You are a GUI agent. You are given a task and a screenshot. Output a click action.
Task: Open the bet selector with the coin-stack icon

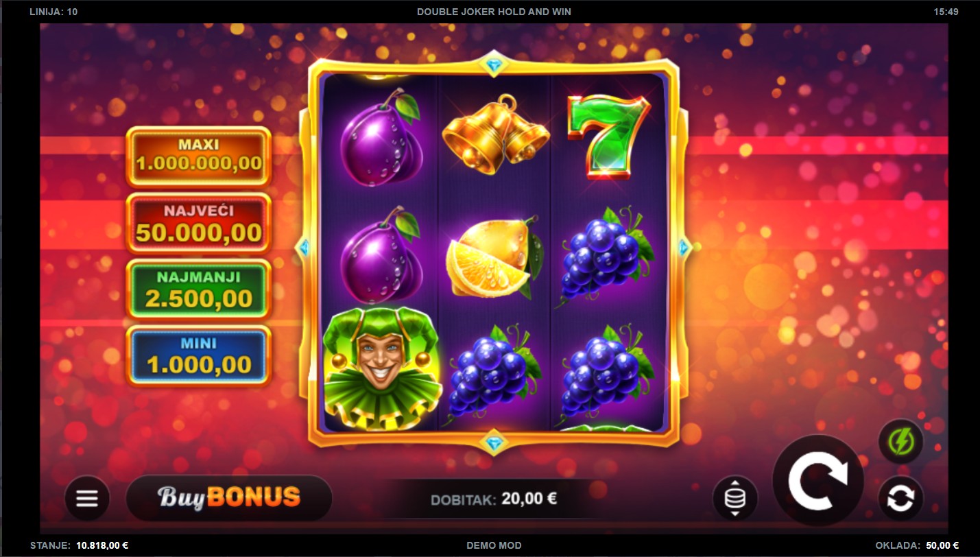tap(735, 498)
